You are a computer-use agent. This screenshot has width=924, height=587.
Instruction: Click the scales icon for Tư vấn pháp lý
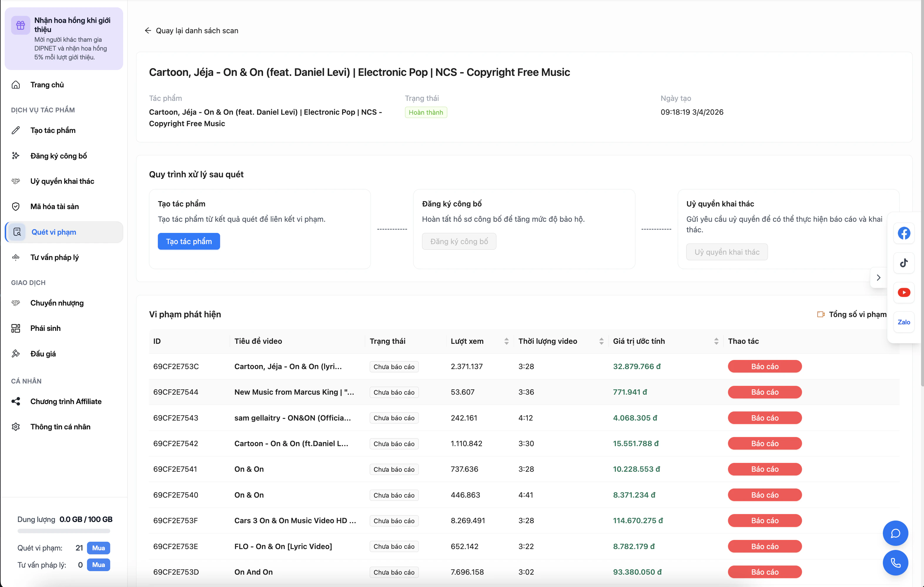16,257
